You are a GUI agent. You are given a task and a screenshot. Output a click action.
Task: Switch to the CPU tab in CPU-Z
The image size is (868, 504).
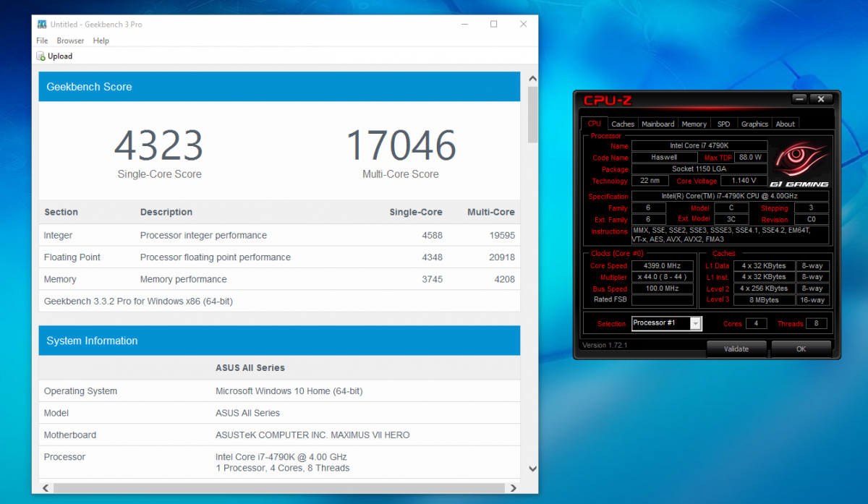point(595,124)
